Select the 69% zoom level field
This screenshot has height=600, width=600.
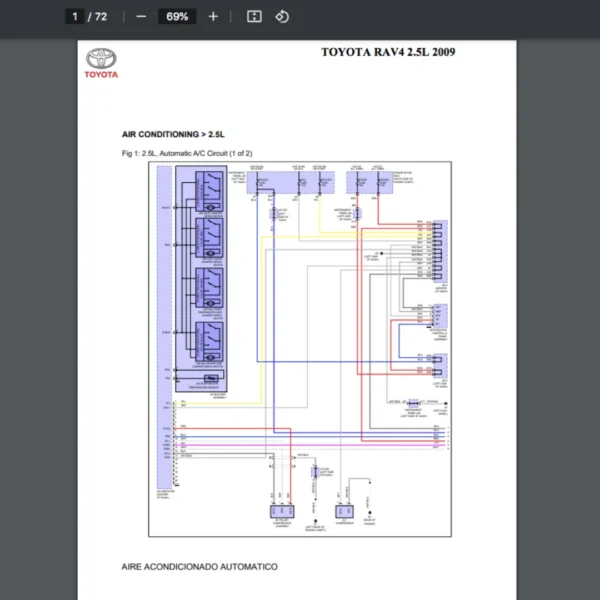click(x=177, y=16)
